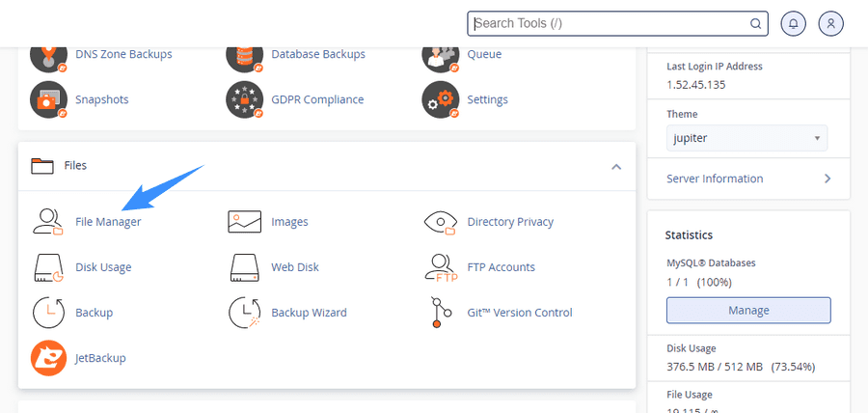
Task: Open the Backup clock icon
Action: [48, 313]
